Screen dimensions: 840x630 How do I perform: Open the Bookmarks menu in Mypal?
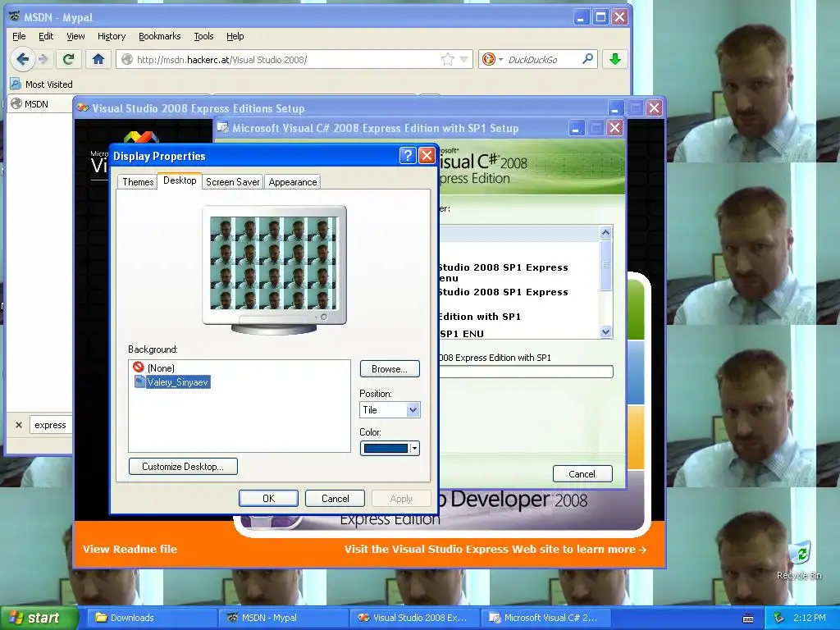tap(160, 36)
